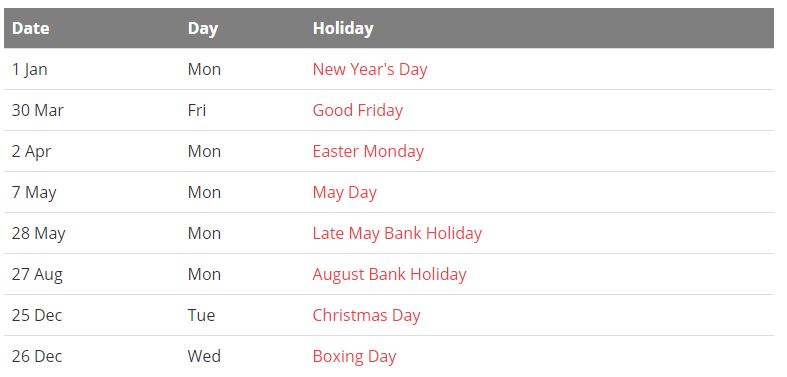Click the Day column header

[x=203, y=29]
